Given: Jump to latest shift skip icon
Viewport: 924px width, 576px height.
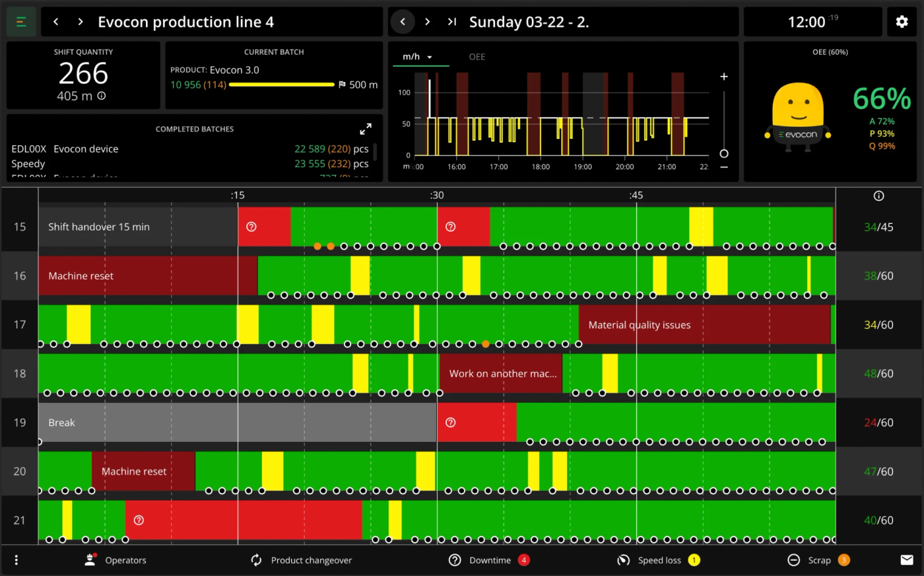Looking at the screenshot, I should click(452, 22).
